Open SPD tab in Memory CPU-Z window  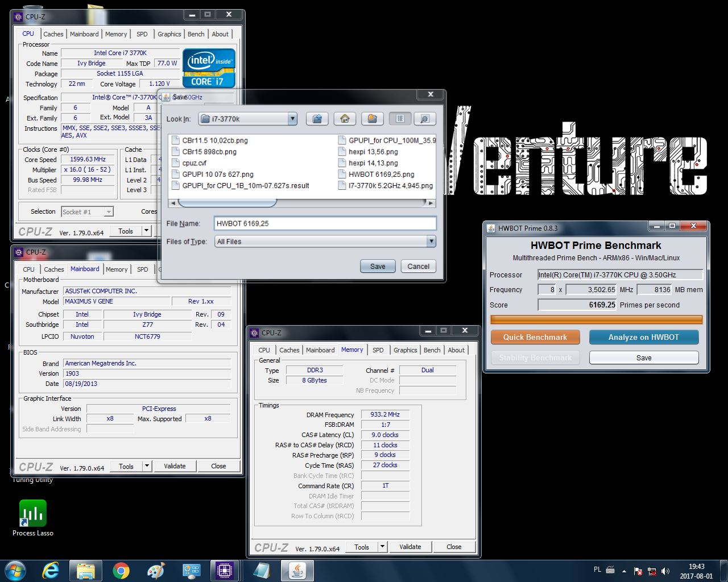(x=378, y=350)
